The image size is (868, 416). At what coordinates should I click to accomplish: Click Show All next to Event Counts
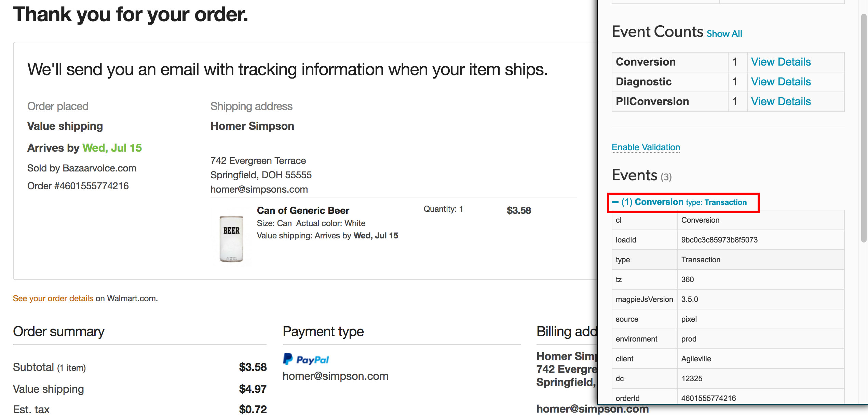724,34
